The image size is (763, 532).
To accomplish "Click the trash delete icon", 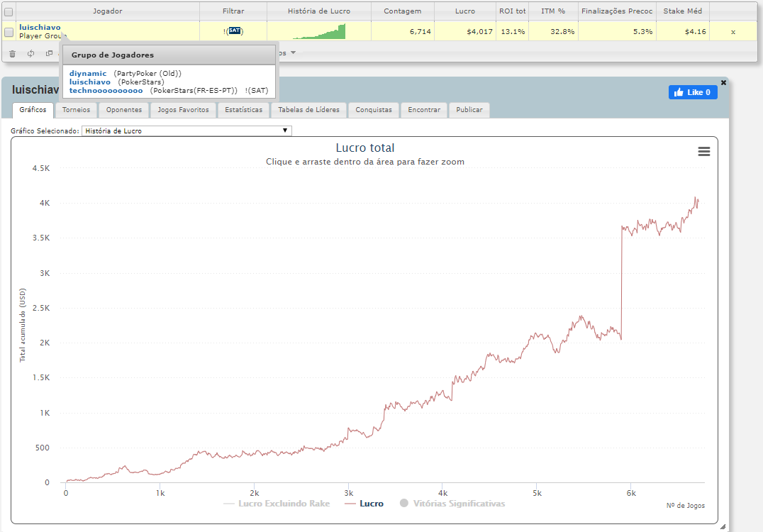I will click(x=13, y=53).
